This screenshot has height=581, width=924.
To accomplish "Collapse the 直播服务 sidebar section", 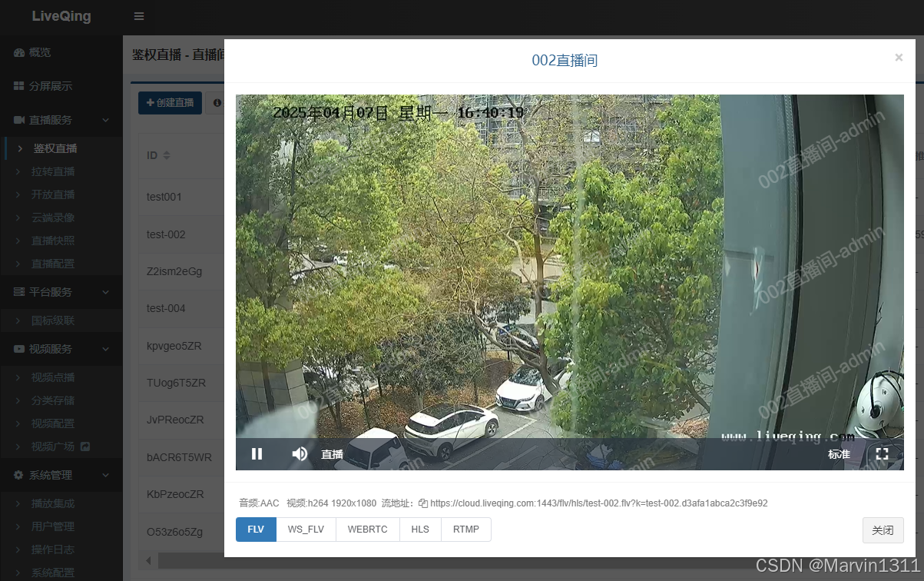I will pos(61,120).
